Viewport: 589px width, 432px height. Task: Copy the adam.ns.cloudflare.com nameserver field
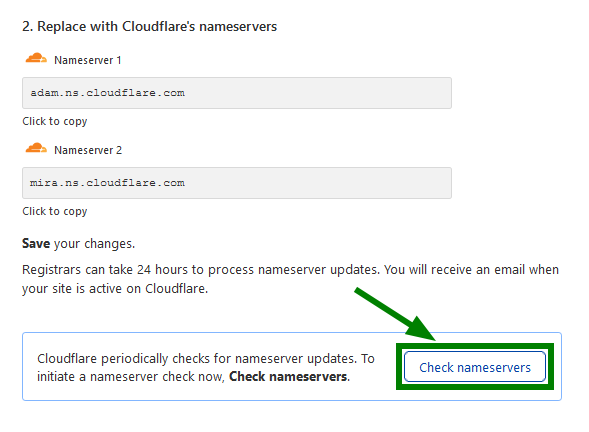tap(237, 93)
